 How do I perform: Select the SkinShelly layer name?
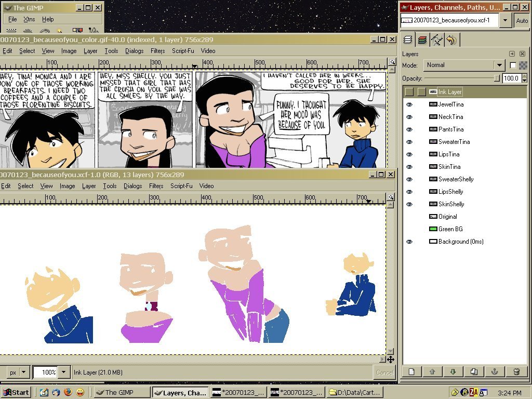451,204
